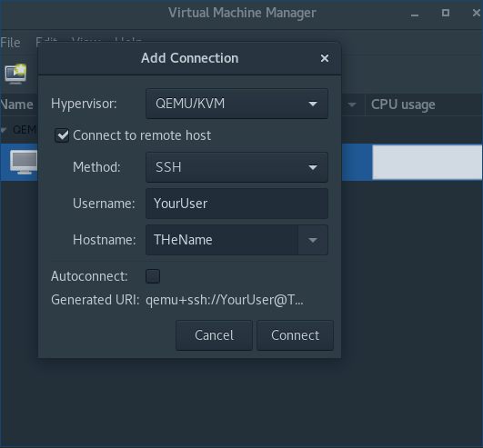Minimize the Virtual Machine Manager window
Screen dimensions: 483x448
[415, 14]
